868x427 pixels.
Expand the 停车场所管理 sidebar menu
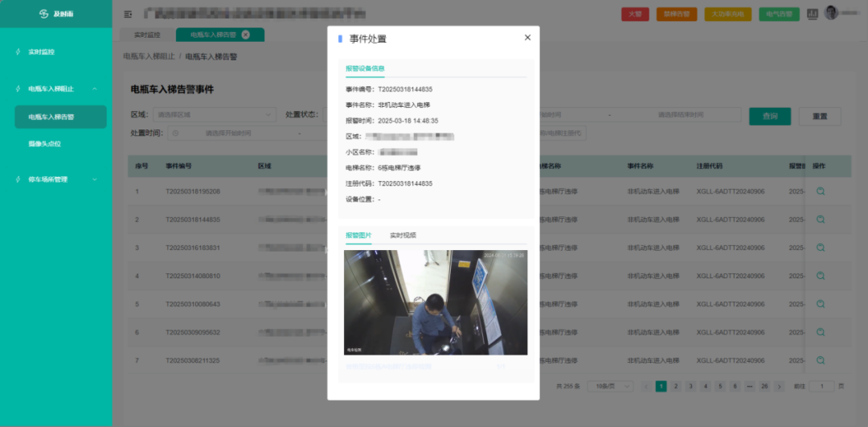click(x=94, y=179)
